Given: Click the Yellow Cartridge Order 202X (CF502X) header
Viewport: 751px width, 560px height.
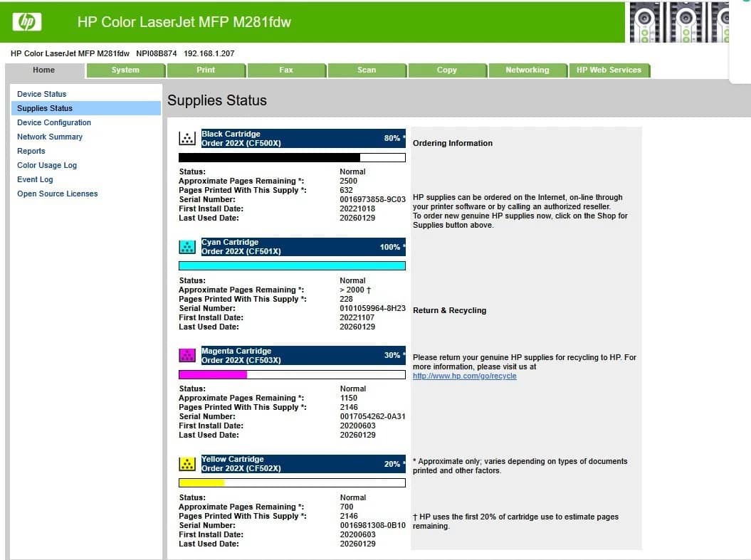Looking at the screenshot, I should point(303,464).
